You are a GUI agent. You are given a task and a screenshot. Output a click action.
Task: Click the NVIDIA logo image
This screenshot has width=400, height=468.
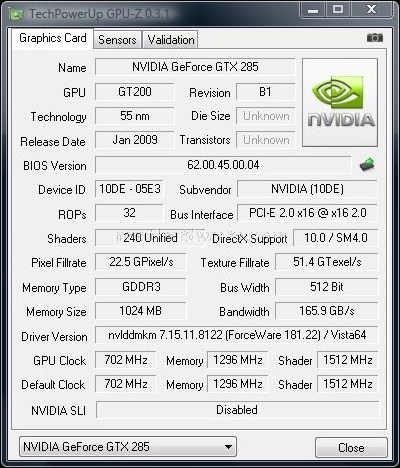[340, 102]
